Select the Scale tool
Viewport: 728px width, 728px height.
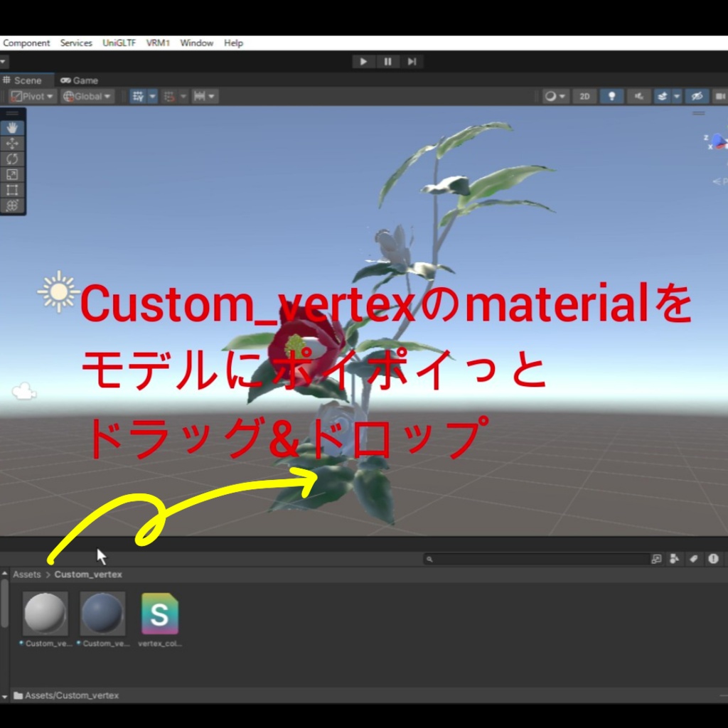(12, 175)
